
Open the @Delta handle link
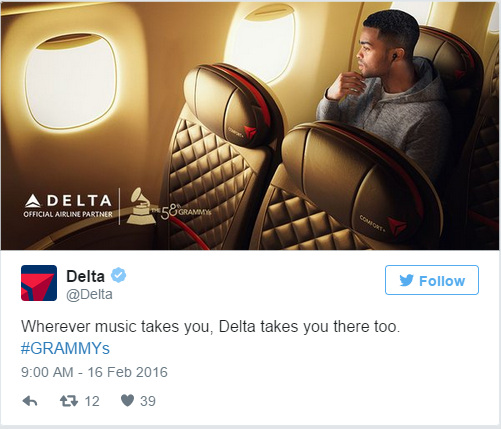89,295
